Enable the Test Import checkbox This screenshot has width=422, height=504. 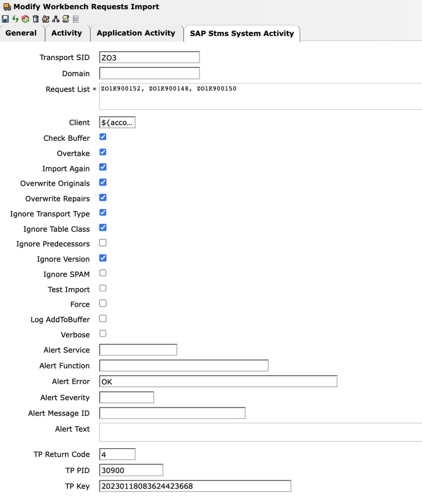point(103,288)
